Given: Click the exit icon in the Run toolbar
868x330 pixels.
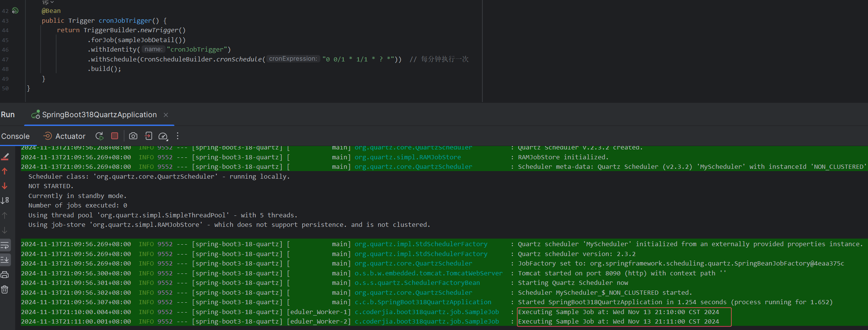Looking at the screenshot, I should [x=148, y=136].
